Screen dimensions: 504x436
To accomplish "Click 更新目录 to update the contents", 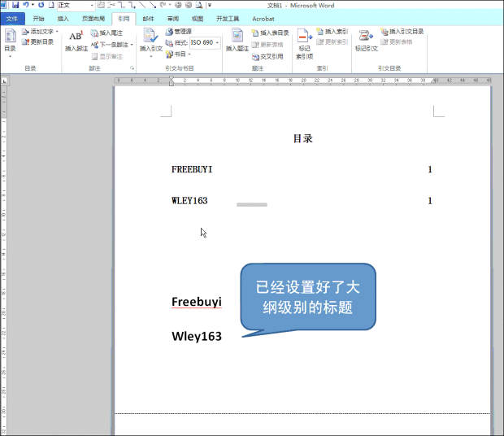I will [37, 41].
